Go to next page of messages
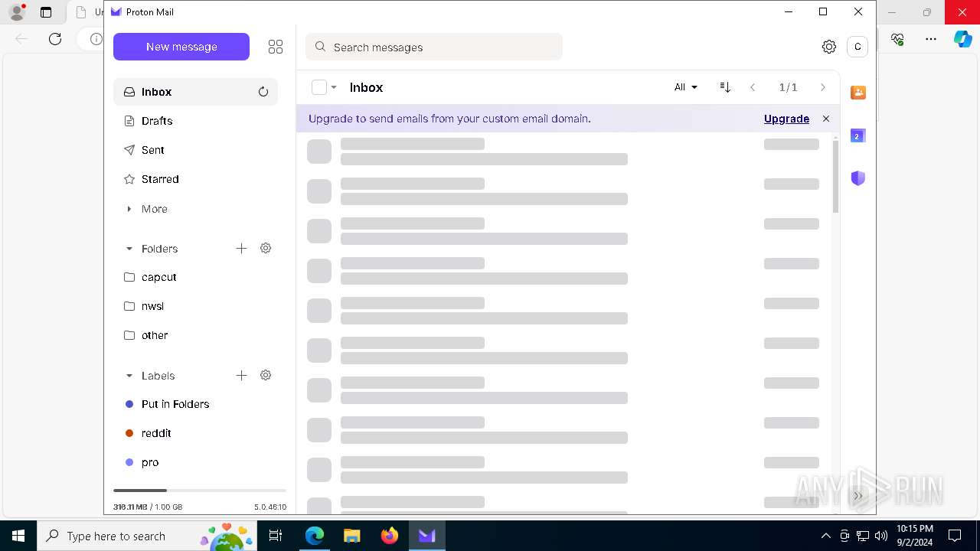Image resolution: width=980 pixels, height=551 pixels. click(x=823, y=87)
